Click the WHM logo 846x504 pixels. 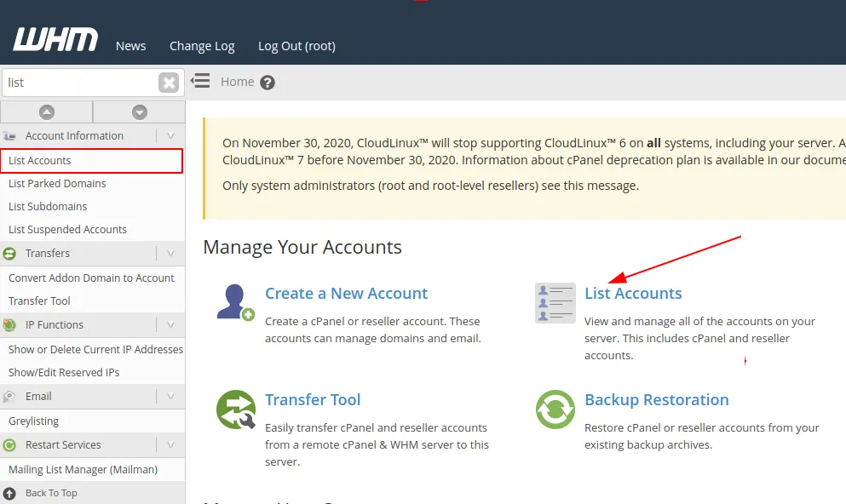[55, 39]
